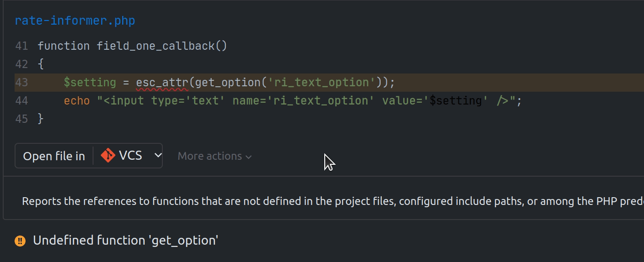644x262 pixels.
Task: Click the 'ri_text_option' string on line 43
Action: [x=321, y=83]
